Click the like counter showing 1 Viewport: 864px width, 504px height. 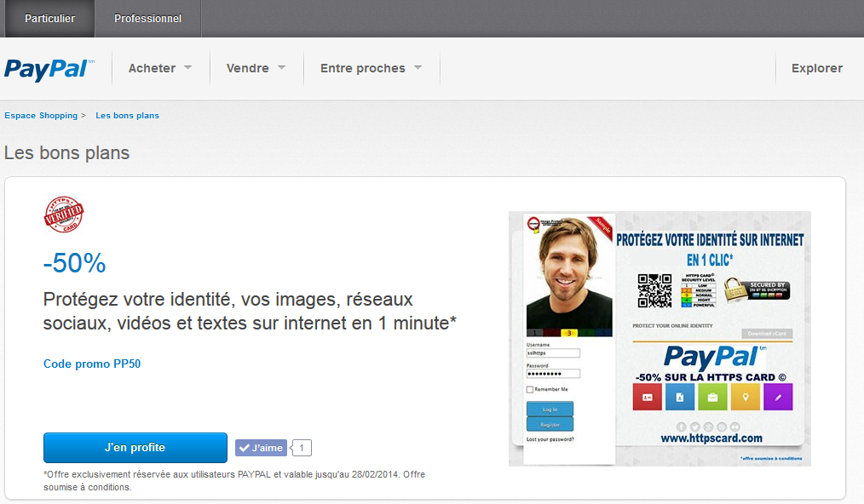(x=302, y=448)
